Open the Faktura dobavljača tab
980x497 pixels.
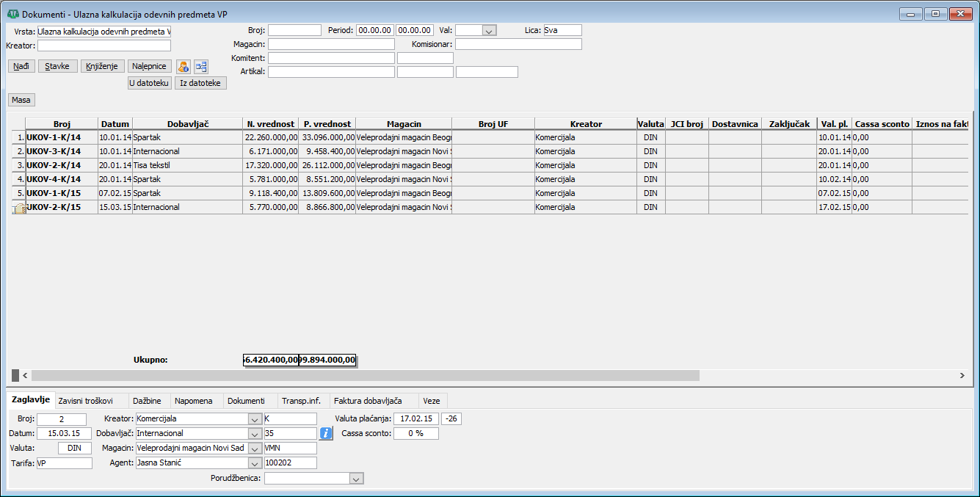[x=367, y=401]
